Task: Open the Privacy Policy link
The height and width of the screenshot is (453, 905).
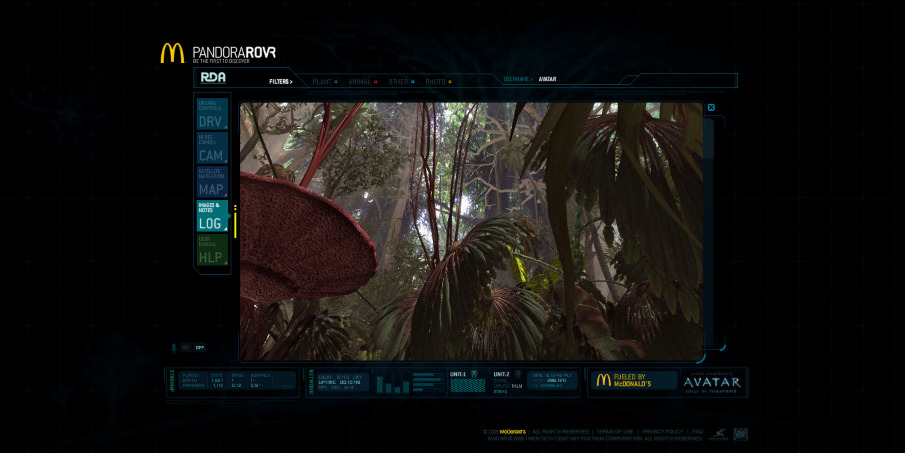Action: click(x=663, y=432)
